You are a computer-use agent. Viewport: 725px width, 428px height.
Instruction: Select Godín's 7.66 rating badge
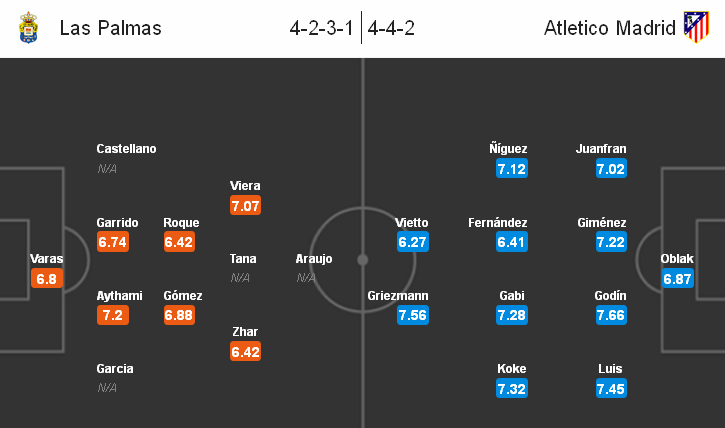click(x=611, y=315)
